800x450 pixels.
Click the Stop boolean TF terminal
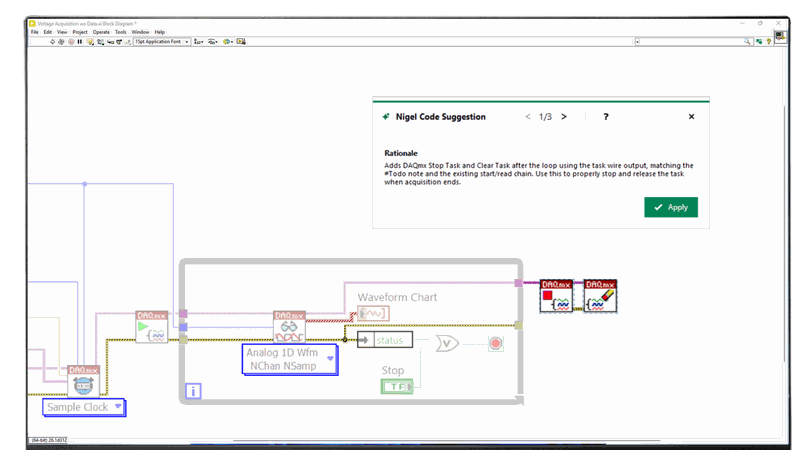[x=396, y=387]
